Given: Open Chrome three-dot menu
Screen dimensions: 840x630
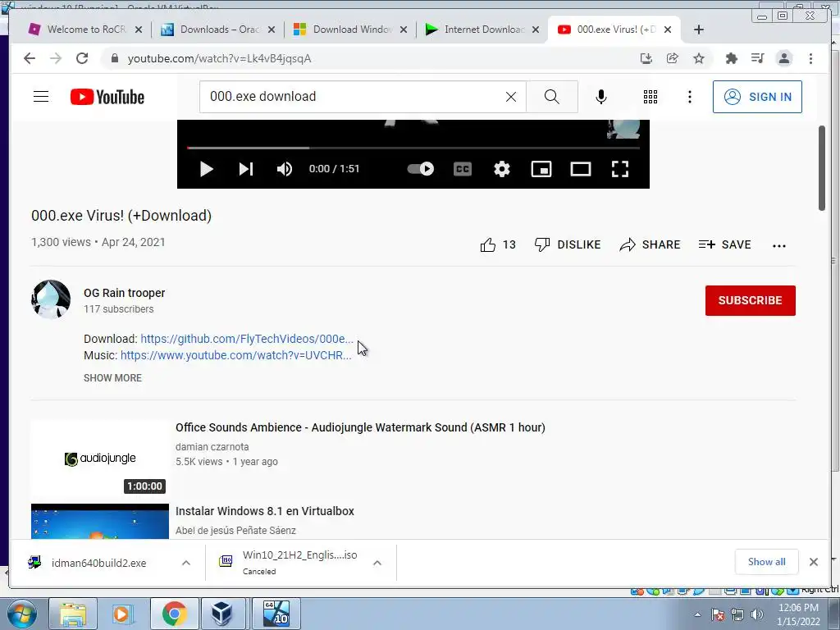Looking at the screenshot, I should (810, 58).
